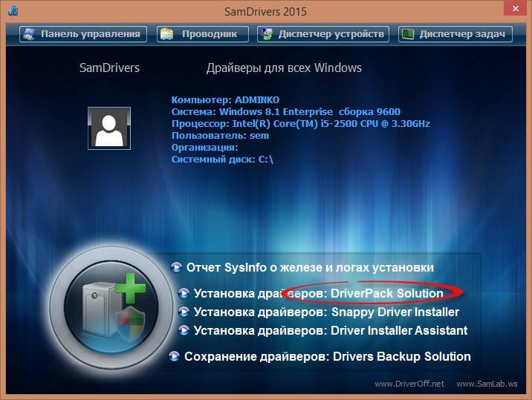Click the Драйверы для всех Windows heading
The height and width of the screenshot is (400, 532).
point(284,68)
